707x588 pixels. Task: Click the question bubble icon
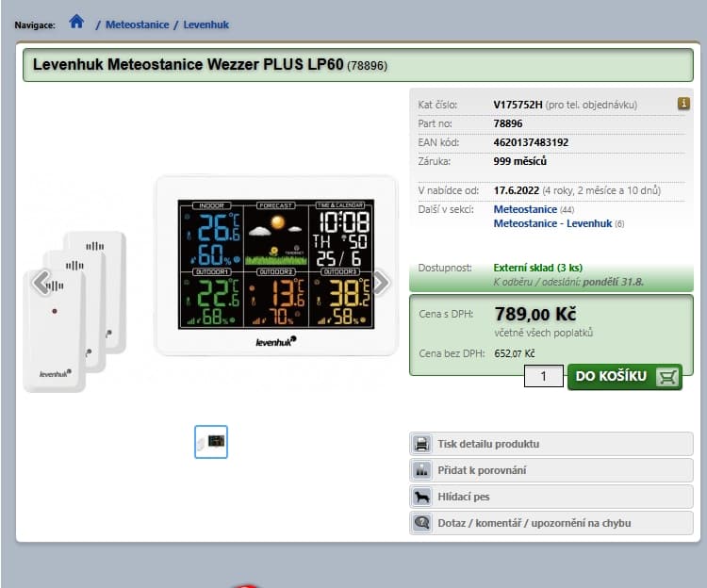[x=422, y=523]
